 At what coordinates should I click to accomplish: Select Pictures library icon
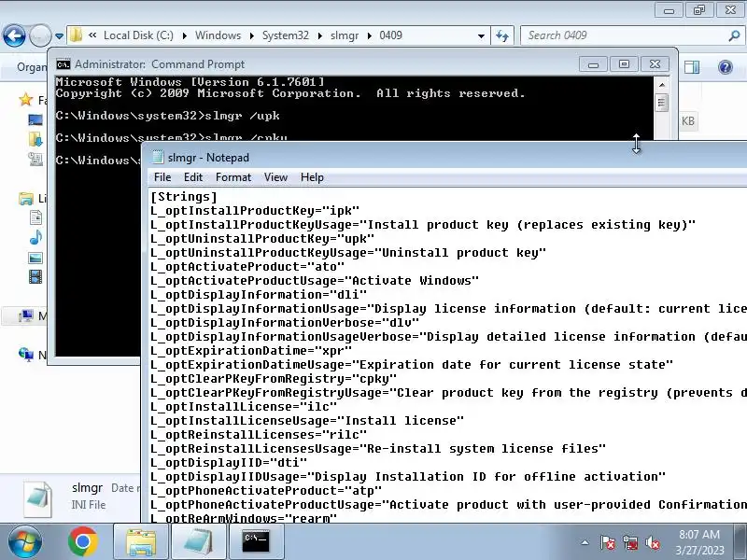[35, 259]
